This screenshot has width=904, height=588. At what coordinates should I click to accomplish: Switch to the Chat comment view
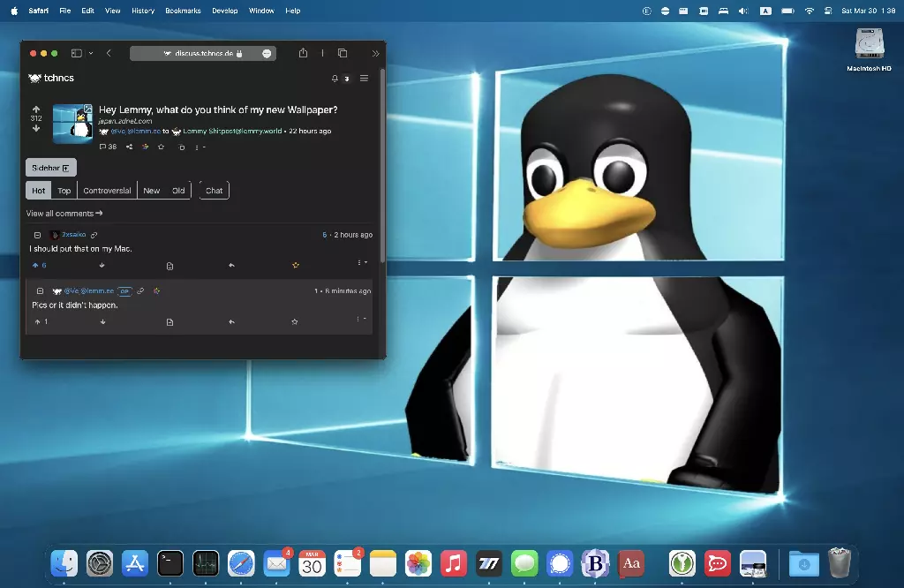click(x=214, y=191)
